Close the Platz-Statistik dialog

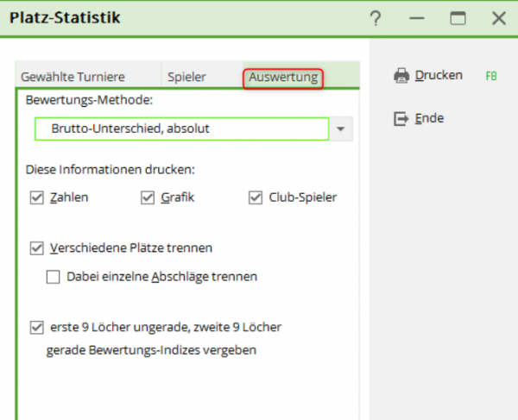pyautogui.click(x=499, y=18)
